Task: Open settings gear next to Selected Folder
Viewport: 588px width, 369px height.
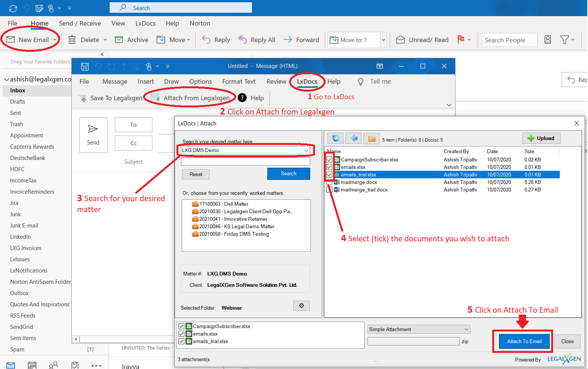Action: click(301, 306)
